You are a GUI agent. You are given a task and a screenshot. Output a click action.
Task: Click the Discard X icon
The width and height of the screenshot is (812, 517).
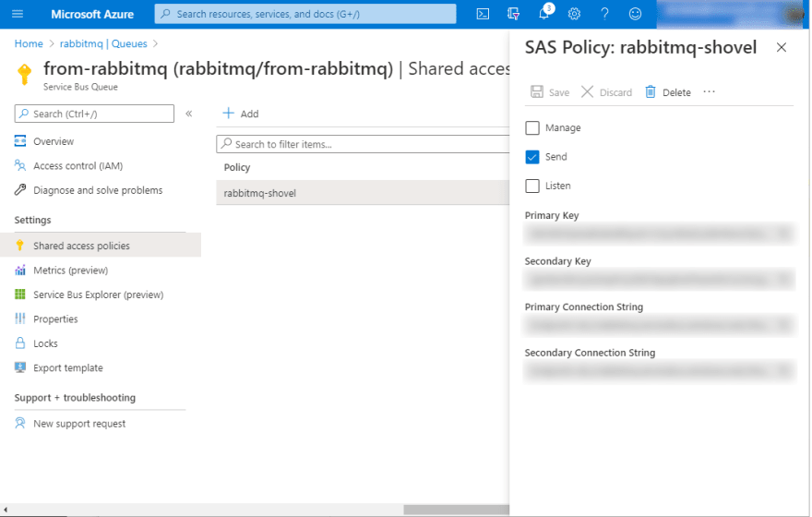pyautogui.click(x=587, y=92)
